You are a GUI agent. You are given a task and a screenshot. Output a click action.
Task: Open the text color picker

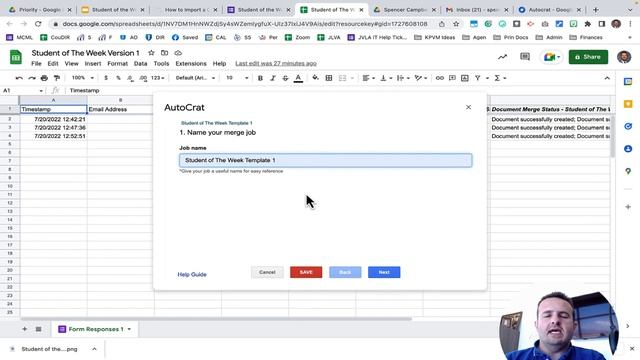coord(298,78)
